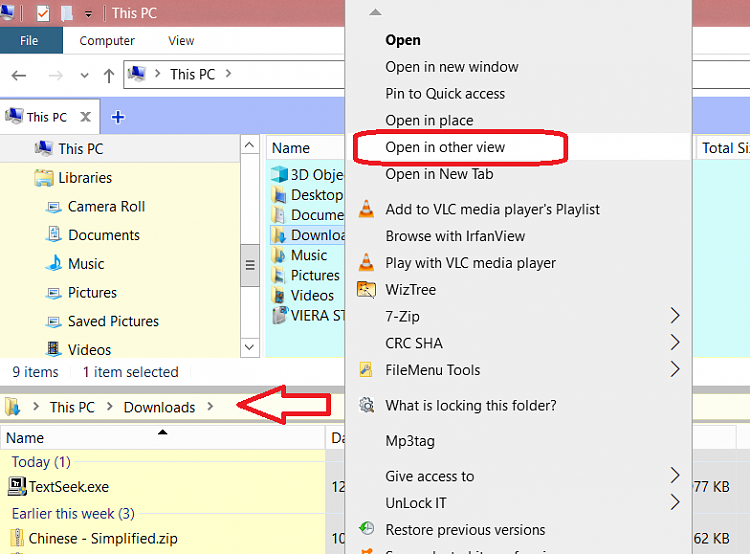Click This PC in lower pane breadcrumb
The image size is (750, 554).
(72, 407)
